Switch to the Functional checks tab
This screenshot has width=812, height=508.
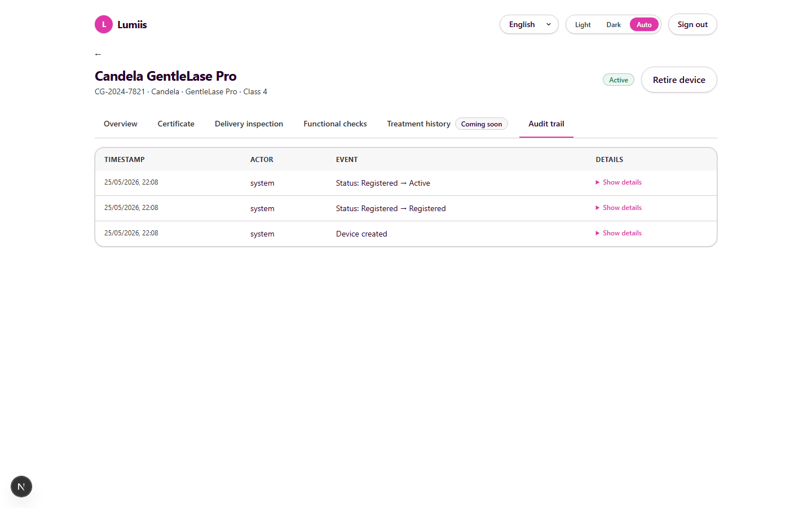click(x=335, y=124)
